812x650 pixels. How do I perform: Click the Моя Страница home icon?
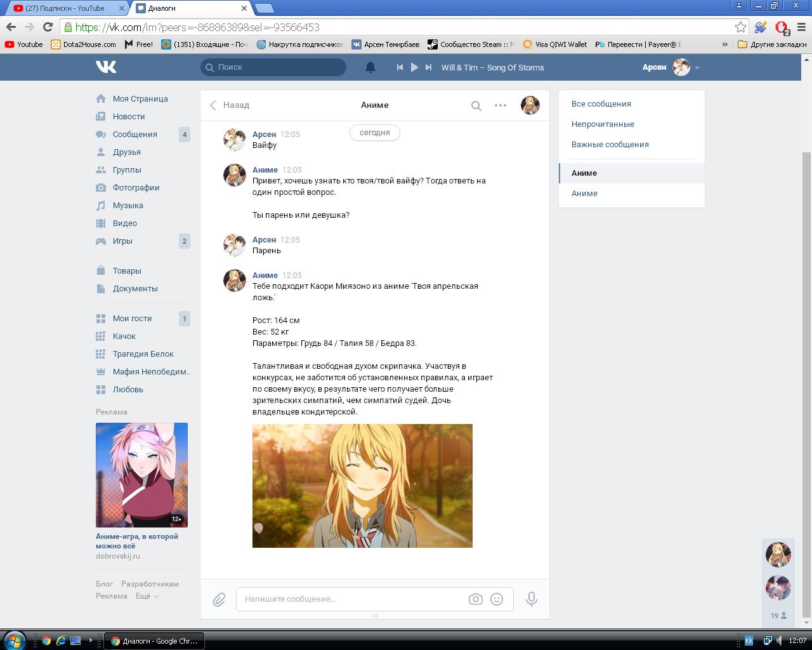point(101,98)
